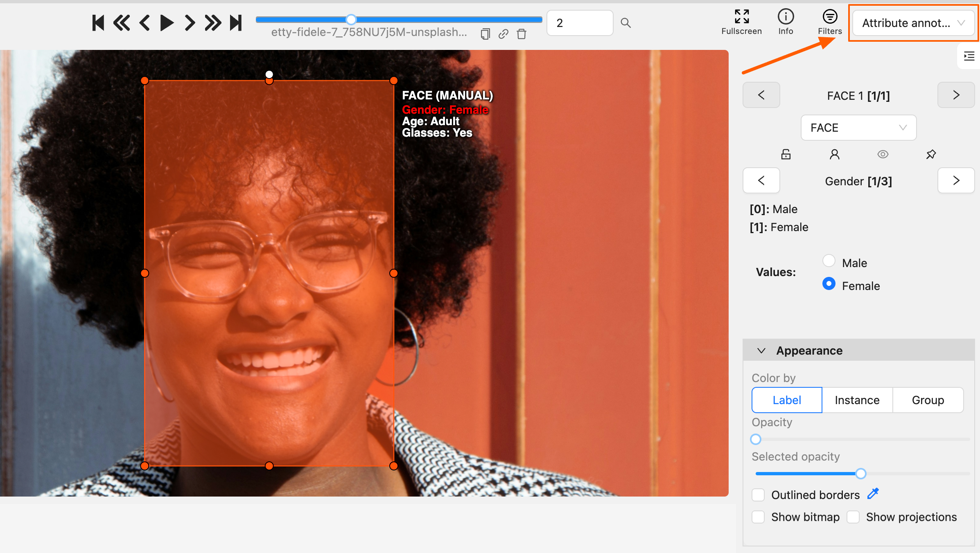
Task: Go to the first frame
Action: click(98, 23)
